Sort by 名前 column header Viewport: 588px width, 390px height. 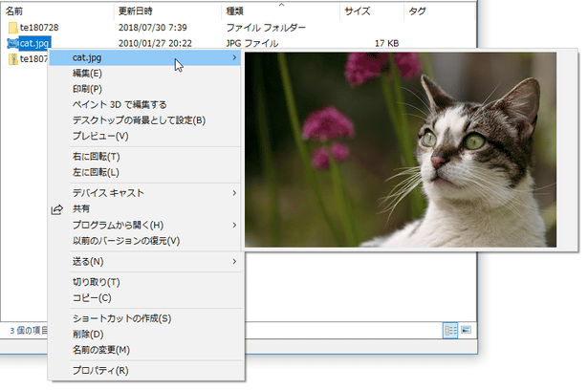(x=57, y=11)
